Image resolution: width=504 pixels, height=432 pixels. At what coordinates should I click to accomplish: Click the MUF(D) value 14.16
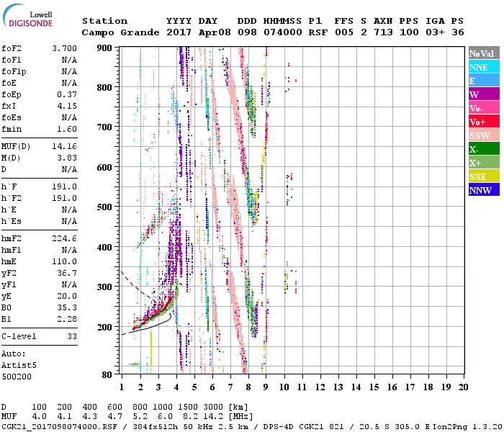(65, 146)
